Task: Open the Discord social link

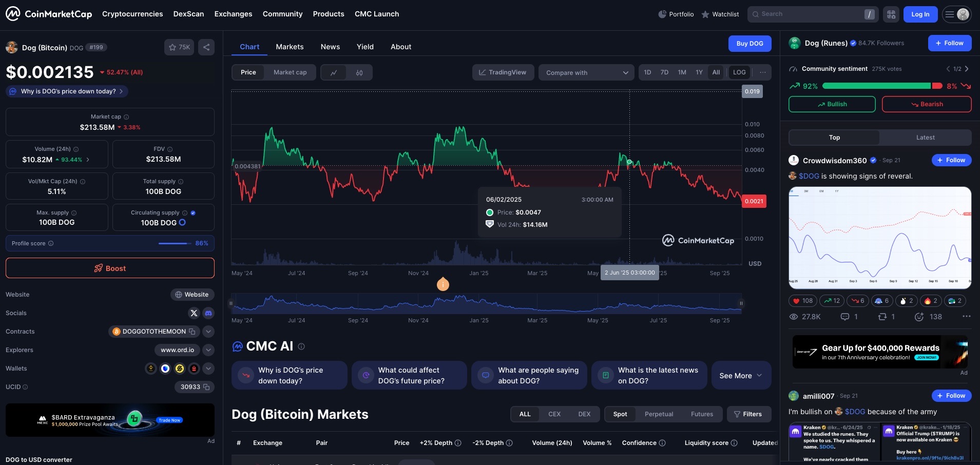Action: pyautogui.click(x=208, y=313)
